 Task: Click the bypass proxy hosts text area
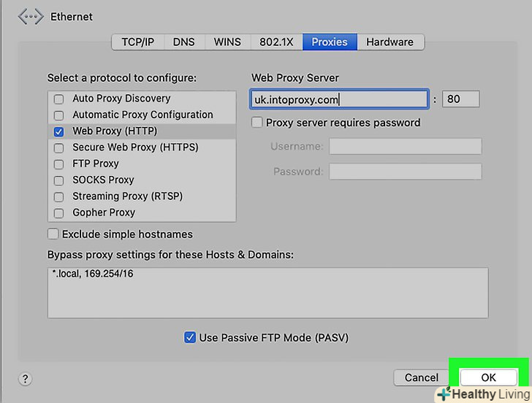click(x=267, y=292)
